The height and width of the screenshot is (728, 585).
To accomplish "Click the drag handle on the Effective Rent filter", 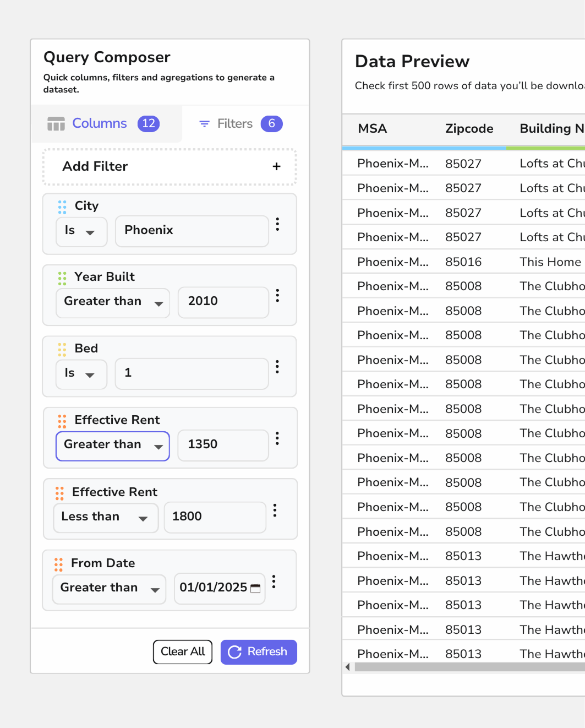I will (x=61, y=421).
